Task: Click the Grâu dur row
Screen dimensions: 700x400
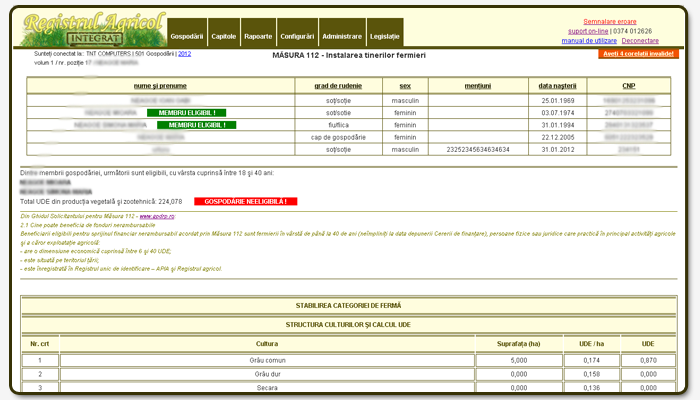Action: pyautogui.click(x=349, y=374)
